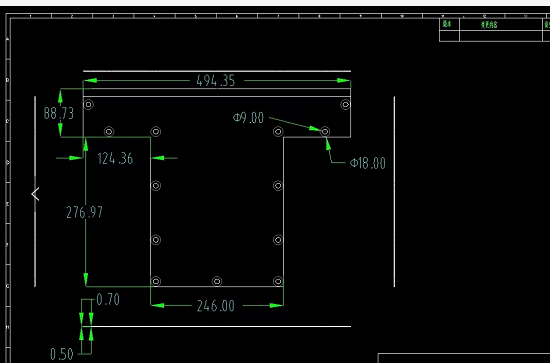Click the bottom-left hole of lower plate
This screenshot has width=550, height=363.
click(x=156, y=281)
